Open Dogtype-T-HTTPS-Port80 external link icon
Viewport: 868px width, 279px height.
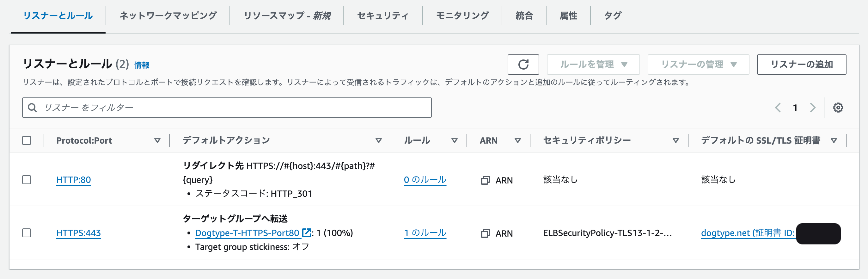(x=306, y=232)
